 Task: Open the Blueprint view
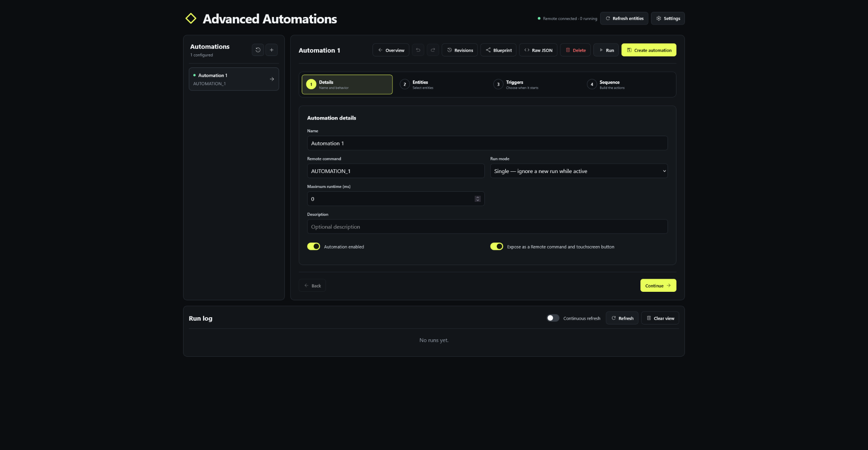(498, 50)
